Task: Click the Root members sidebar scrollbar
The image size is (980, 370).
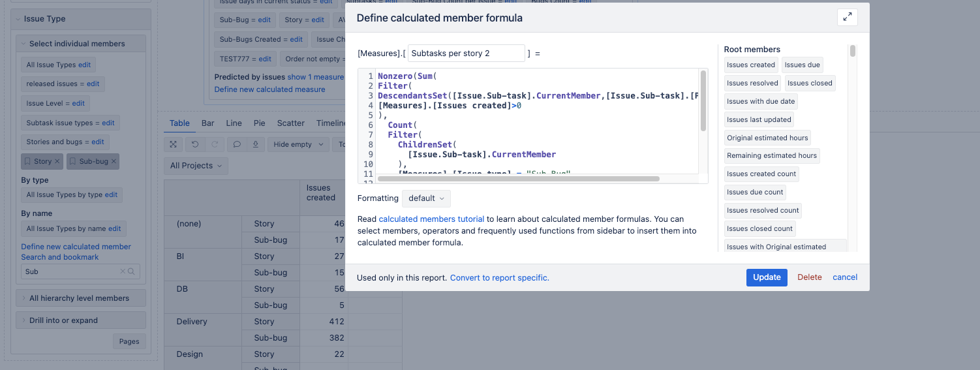Action: coord(852,51)
